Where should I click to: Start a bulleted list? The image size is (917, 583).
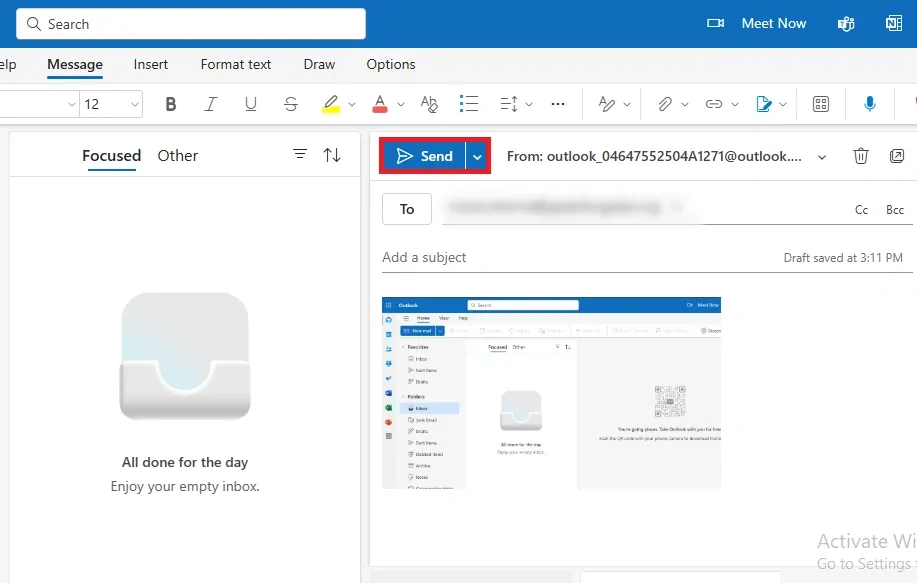point(468,103)
